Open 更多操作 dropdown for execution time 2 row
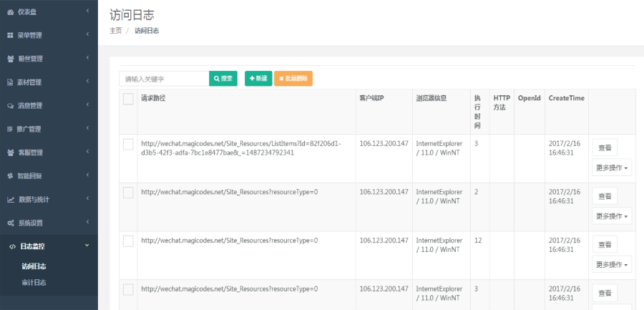644x310 pixels. point(612,215)
